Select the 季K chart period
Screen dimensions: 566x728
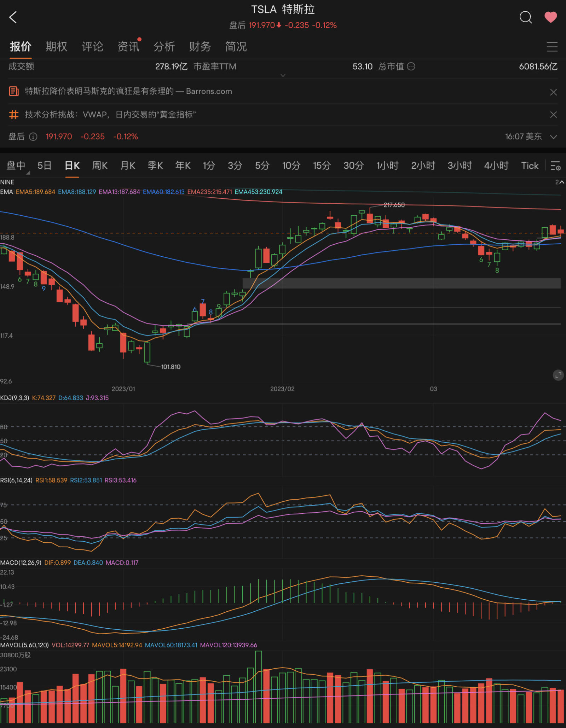pos(155,165)
